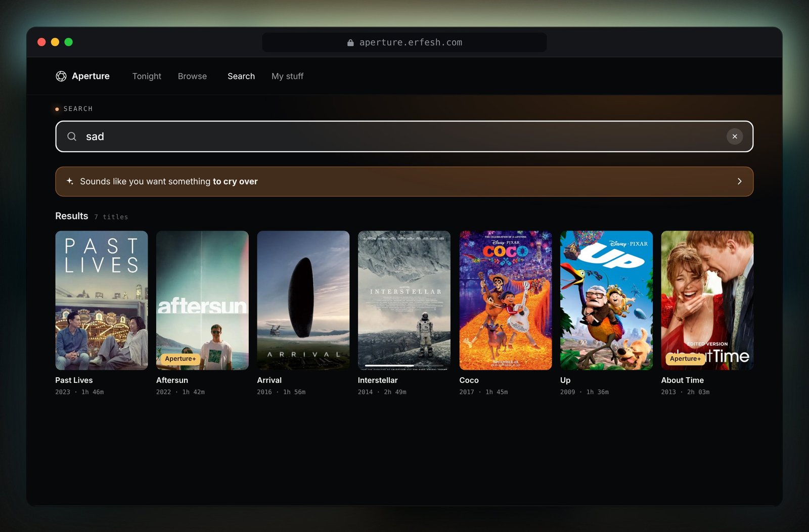
Task: Go to My stuff tab
Action: [287, 76]
